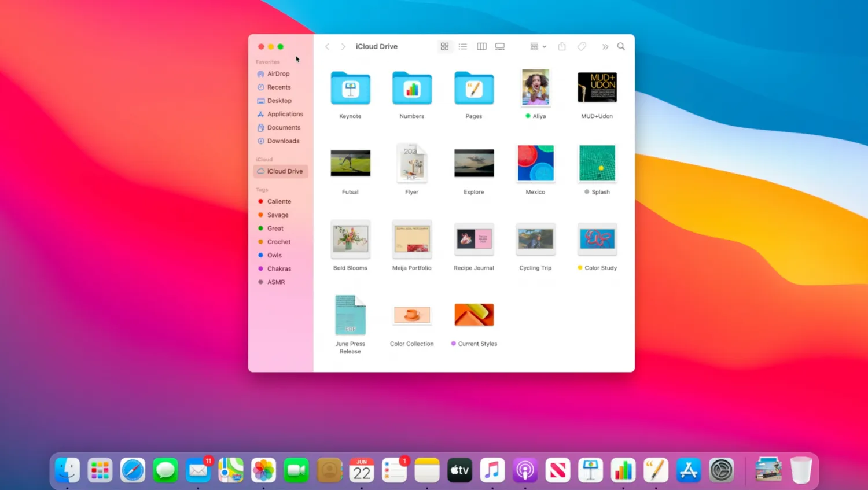Click the Edit Tags icon
This screenshot has width=868, height=490.
pyautogui.click(x=582, y=46)
